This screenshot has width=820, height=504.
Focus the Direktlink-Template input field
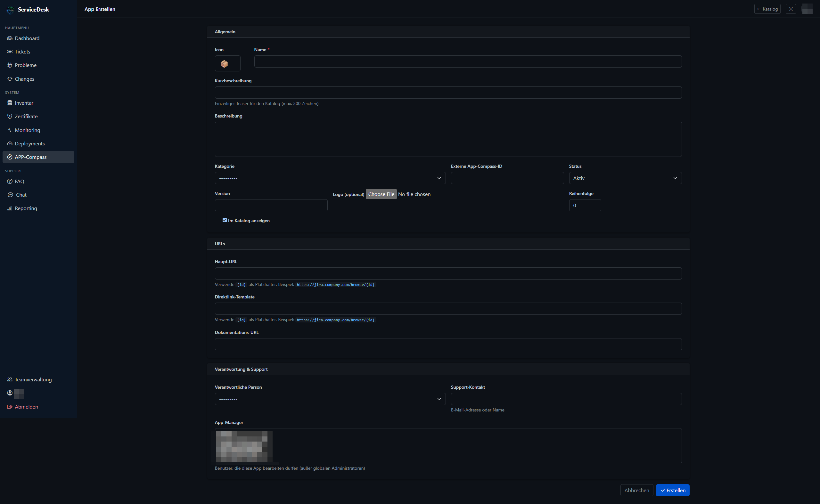448,309
